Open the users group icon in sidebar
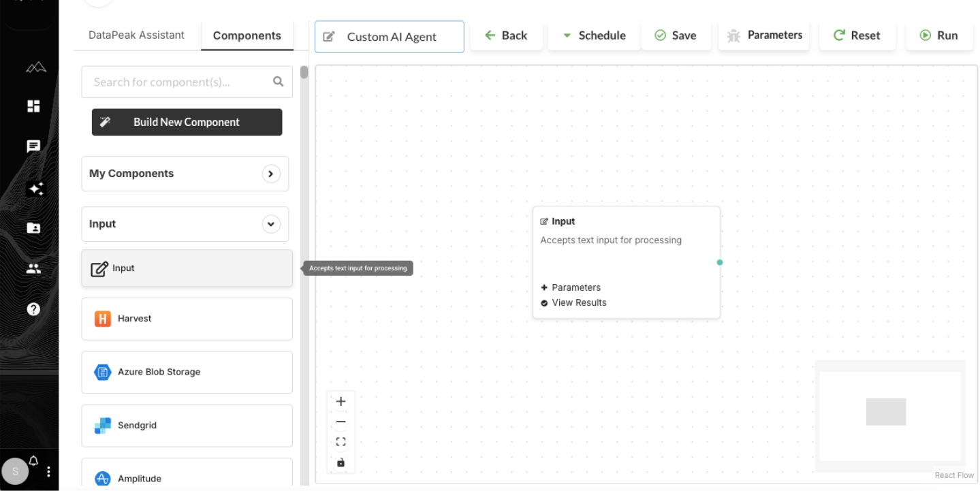 click(33, 269)
